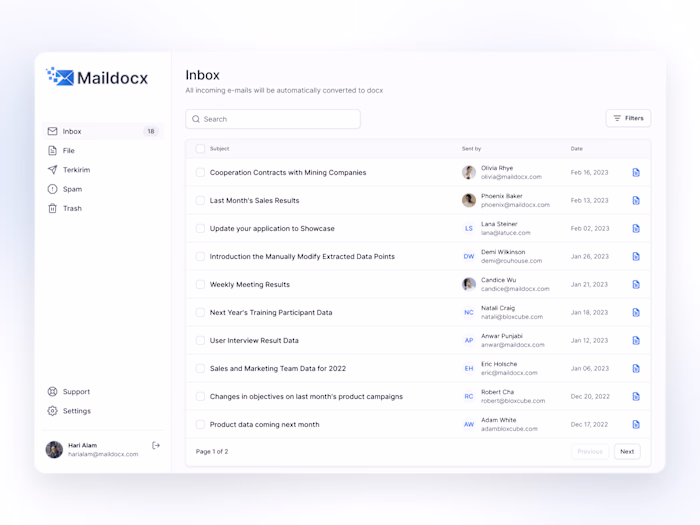Check the Weekly Meeting Results checkbox
This screenshot has width=700, height=525.
[x=200, y=284]
